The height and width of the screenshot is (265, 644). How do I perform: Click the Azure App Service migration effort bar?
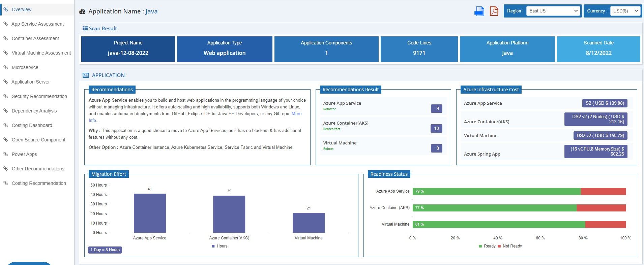click(150, 213)
